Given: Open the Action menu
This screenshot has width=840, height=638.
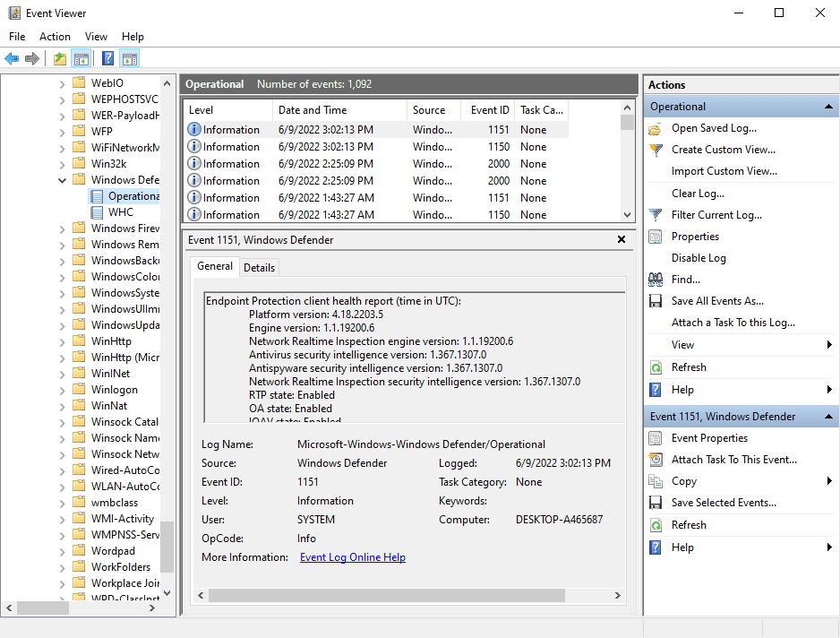Looking at the screenshot, I should tap(55, 37).
